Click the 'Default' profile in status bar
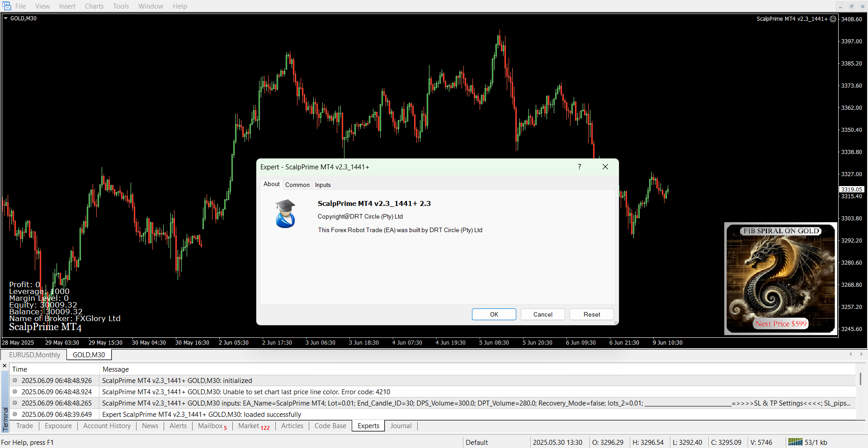 476,443
